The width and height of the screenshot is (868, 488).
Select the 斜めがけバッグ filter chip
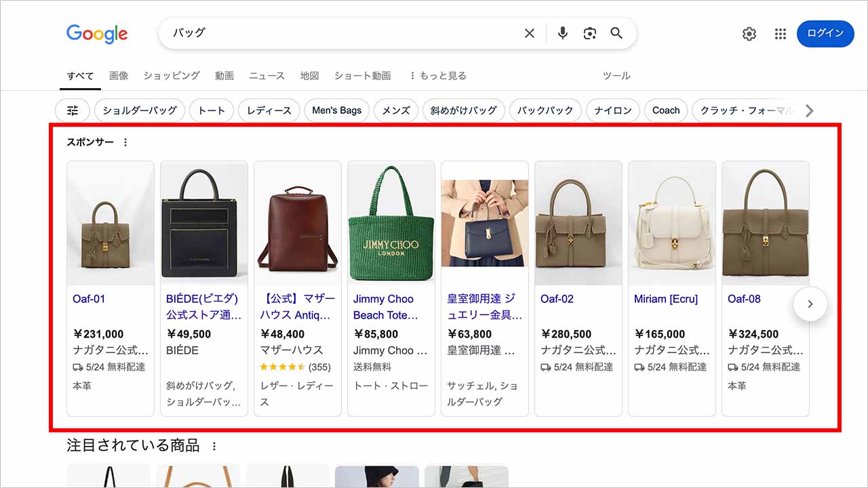point(464,110)
